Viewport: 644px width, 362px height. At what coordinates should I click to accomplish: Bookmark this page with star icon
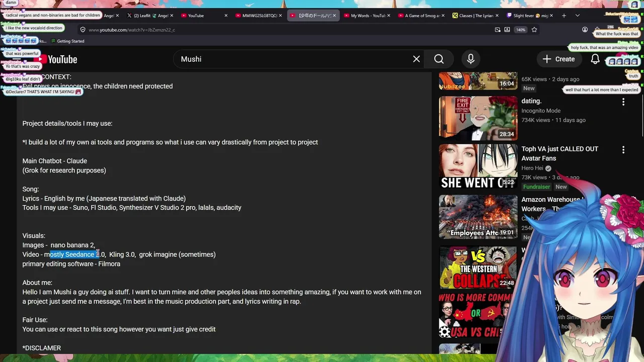[534, 30]
